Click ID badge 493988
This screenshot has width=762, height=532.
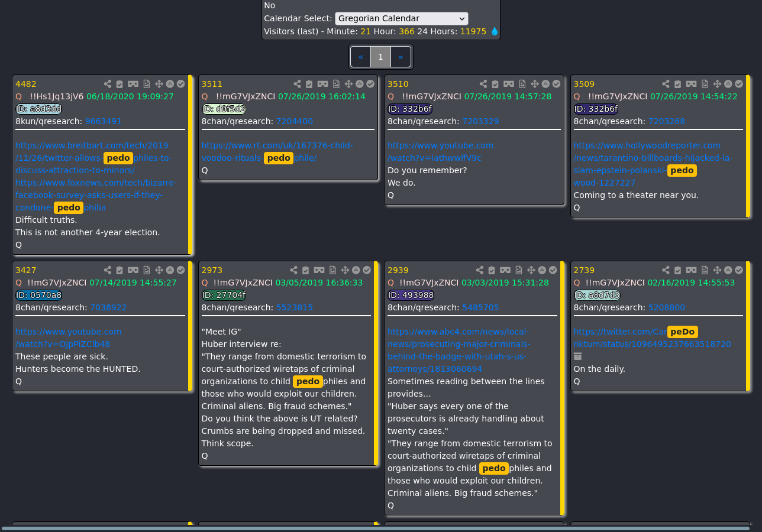[411, 295]
